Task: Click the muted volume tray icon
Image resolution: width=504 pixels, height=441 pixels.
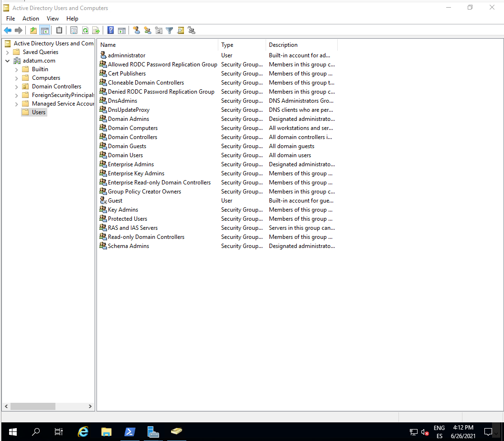Action: [x=425, y=432]
